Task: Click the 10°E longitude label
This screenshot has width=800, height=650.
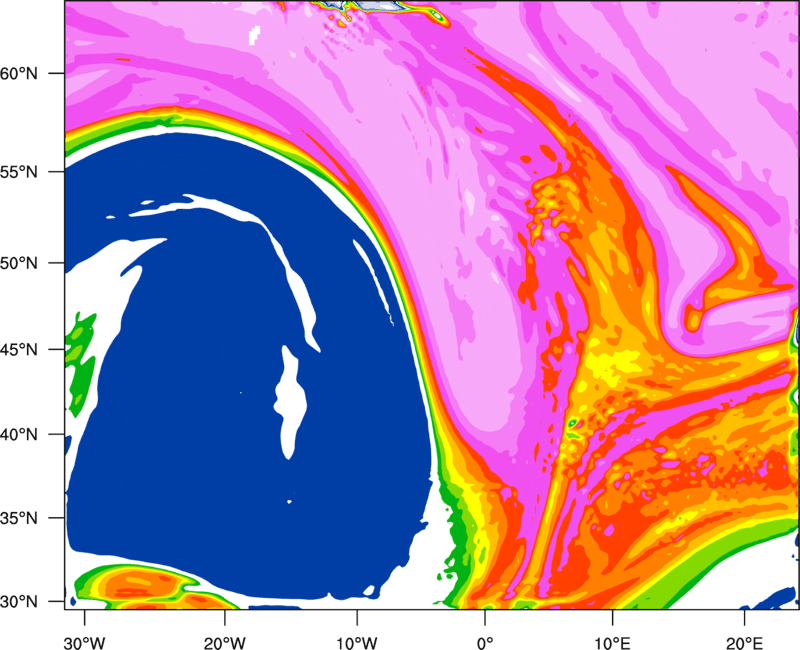Action: (x=612, y=643)
